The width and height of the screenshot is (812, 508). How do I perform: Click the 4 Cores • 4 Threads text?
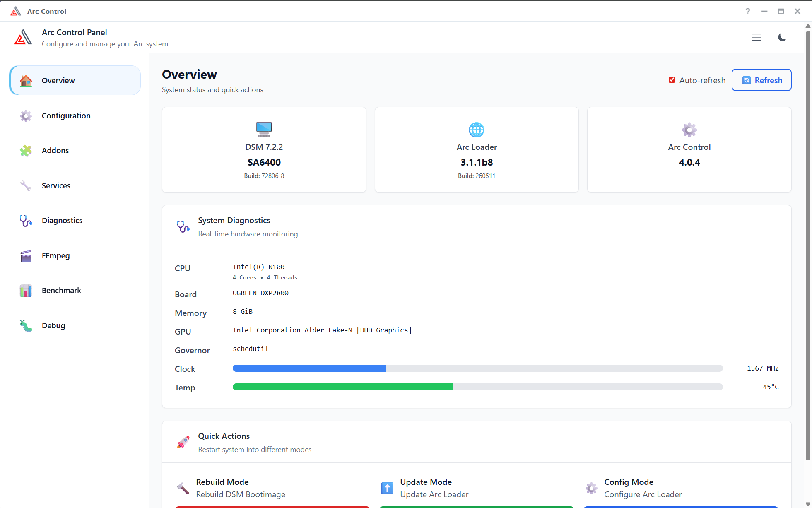[265, 278]
